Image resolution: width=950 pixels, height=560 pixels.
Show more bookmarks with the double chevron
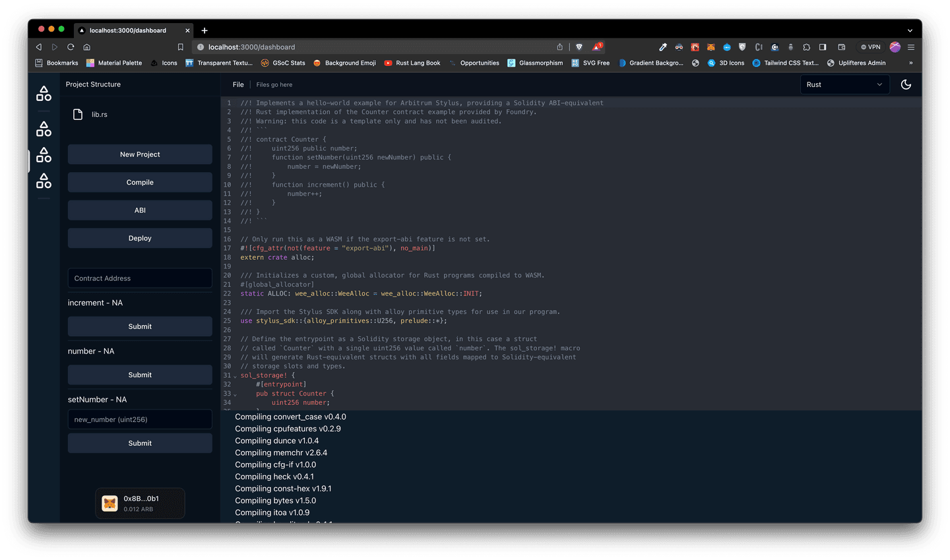911,63
